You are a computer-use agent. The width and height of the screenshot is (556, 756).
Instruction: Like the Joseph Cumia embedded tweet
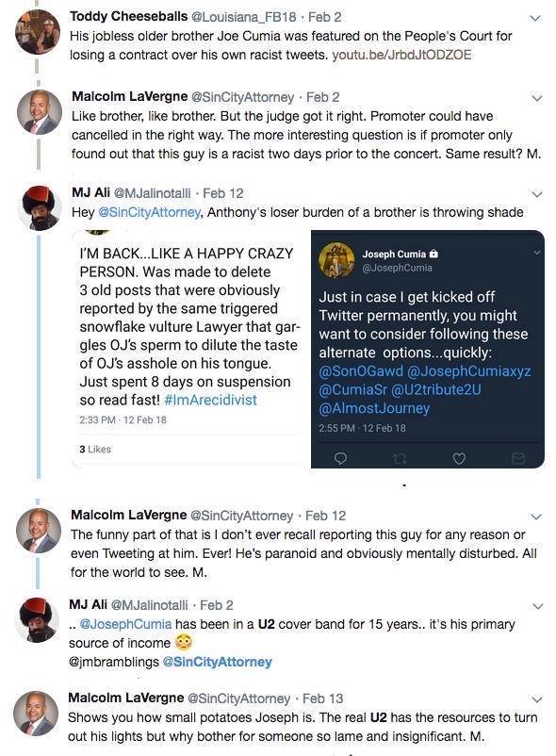point(459,458)
